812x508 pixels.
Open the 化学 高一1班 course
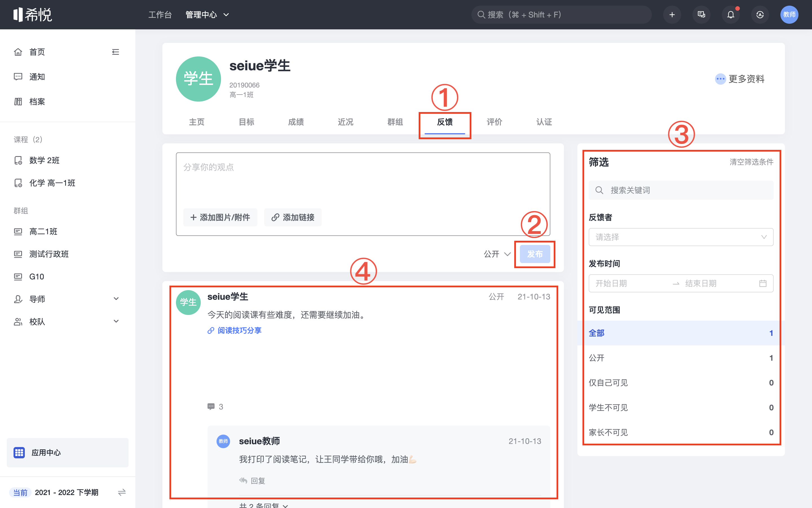(52, 183)
